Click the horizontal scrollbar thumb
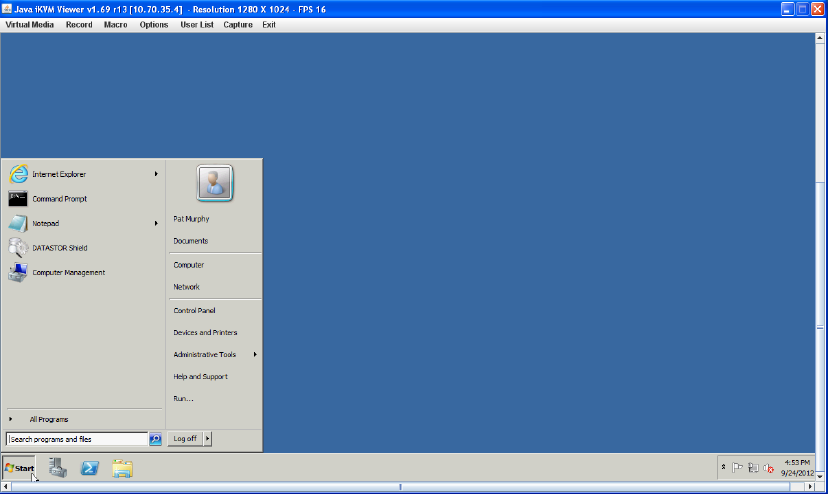The image size is (828, 494). [x=401, y=487]
